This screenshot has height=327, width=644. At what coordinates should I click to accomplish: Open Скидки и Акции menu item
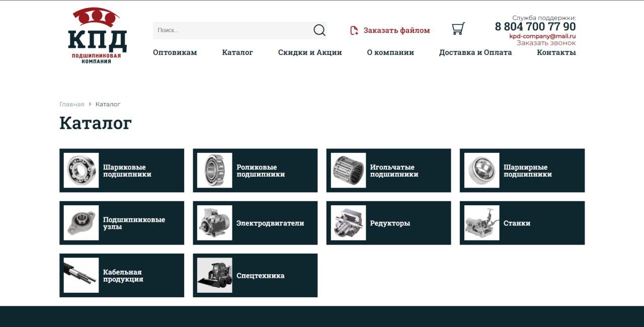pyautogui.click(x=310, y=52)
